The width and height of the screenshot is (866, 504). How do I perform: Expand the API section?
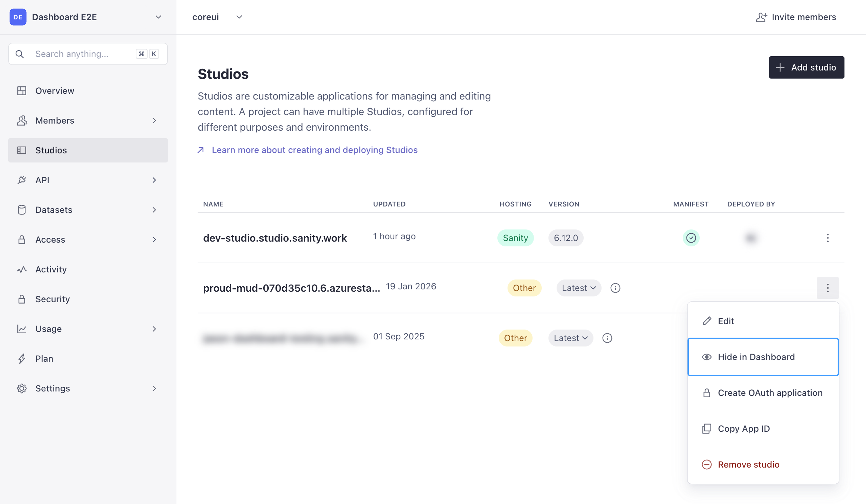[x=154, y=180]
